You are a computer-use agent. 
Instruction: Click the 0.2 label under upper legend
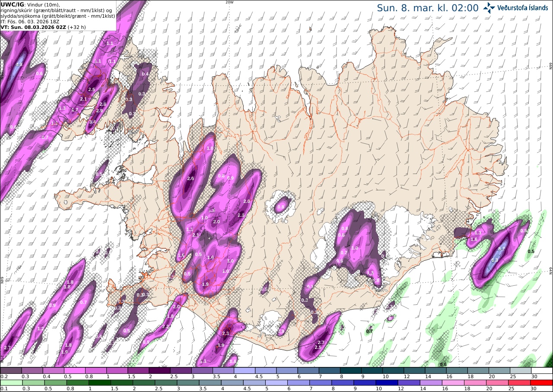tap(4, 376)
